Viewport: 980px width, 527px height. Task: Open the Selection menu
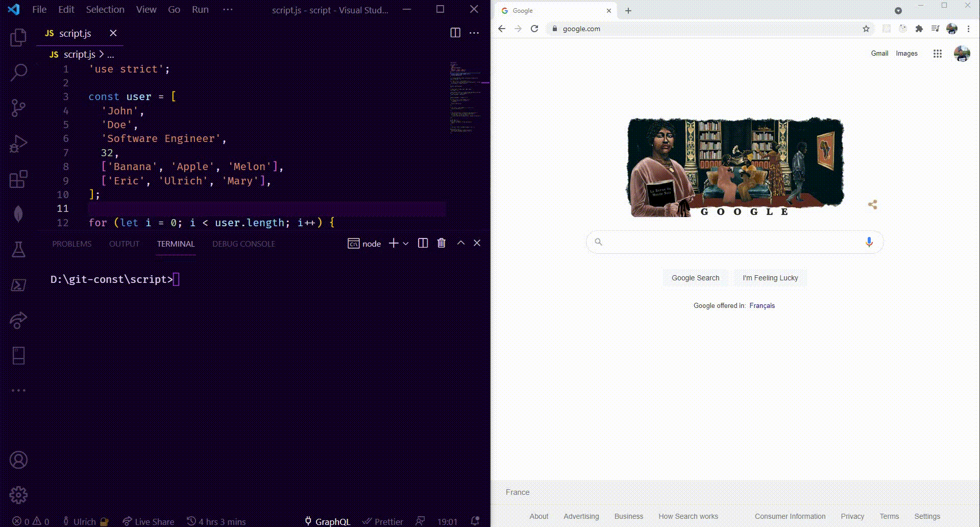point(105,9)
